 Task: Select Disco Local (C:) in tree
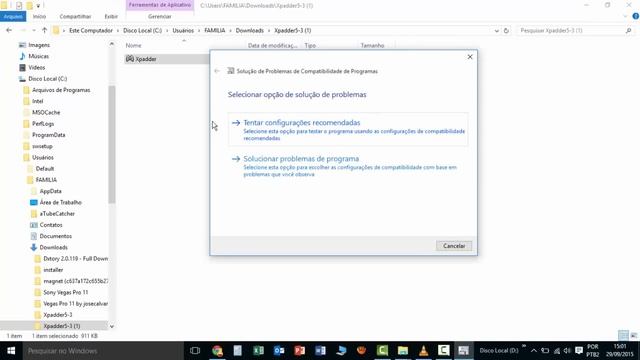tap(47, 79)
